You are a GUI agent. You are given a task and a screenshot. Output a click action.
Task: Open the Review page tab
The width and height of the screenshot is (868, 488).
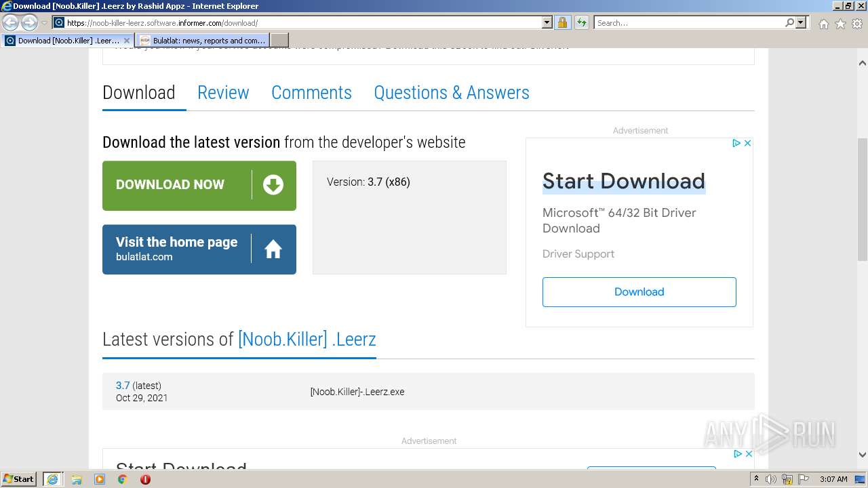tap(223, 92)
